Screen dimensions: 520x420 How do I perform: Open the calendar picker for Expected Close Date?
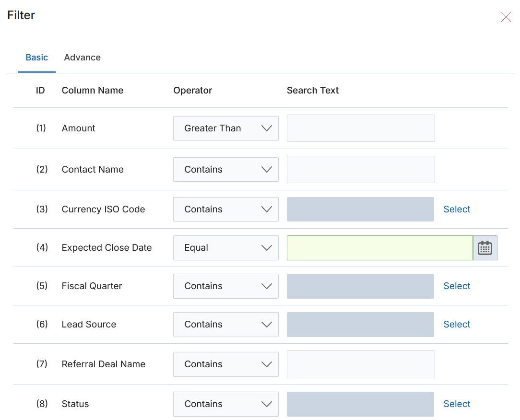485,248
